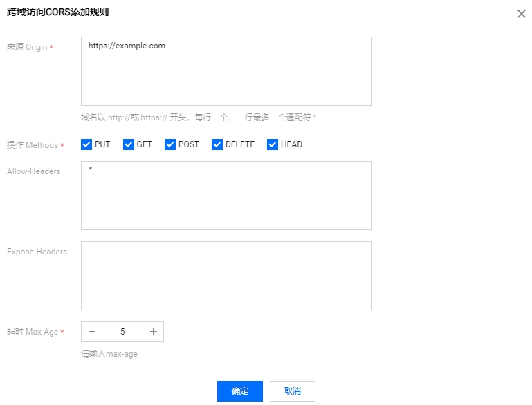Click the Allow-Headers field label
532x405 pixels.
tap(34, 171)
